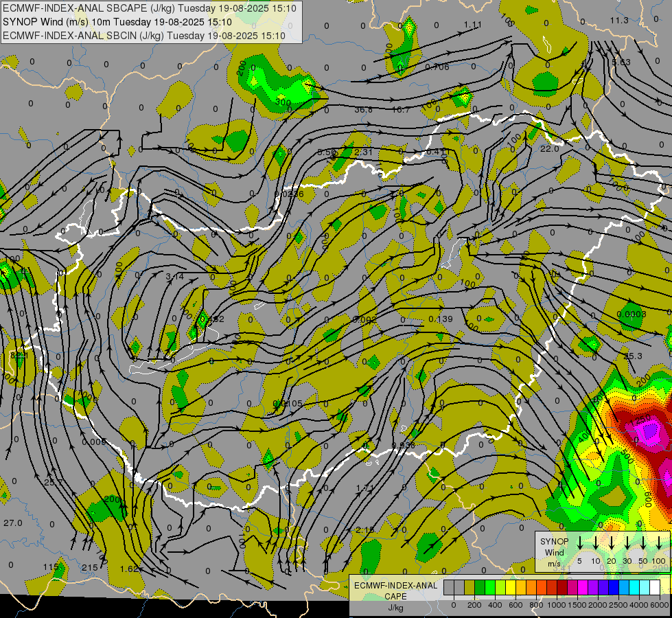Click the 100 m/s wind arrow in legend
Image resolution: width=672 pixels, height=618 pixels.
click(x=659, y=542)
